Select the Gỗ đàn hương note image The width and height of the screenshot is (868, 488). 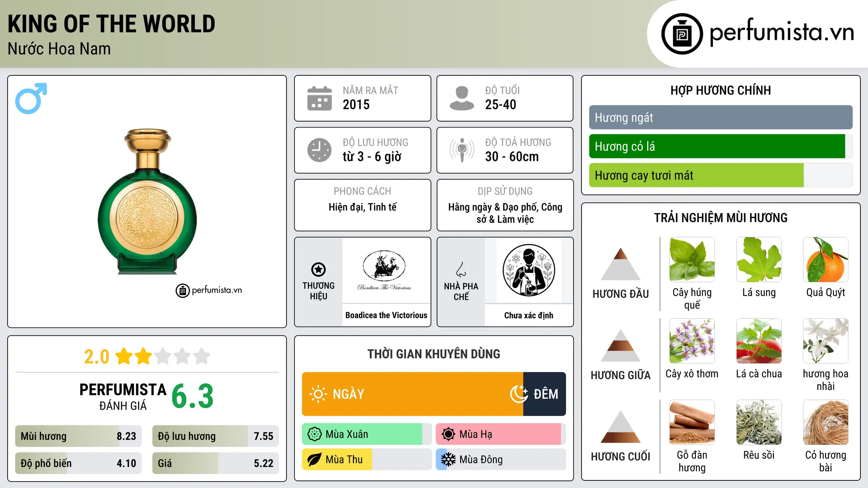692,422
